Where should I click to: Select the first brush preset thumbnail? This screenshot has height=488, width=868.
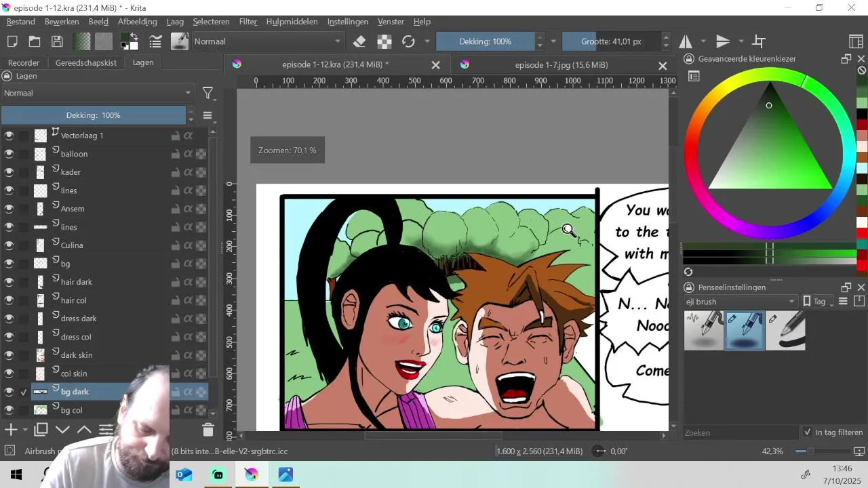(703, 331)
